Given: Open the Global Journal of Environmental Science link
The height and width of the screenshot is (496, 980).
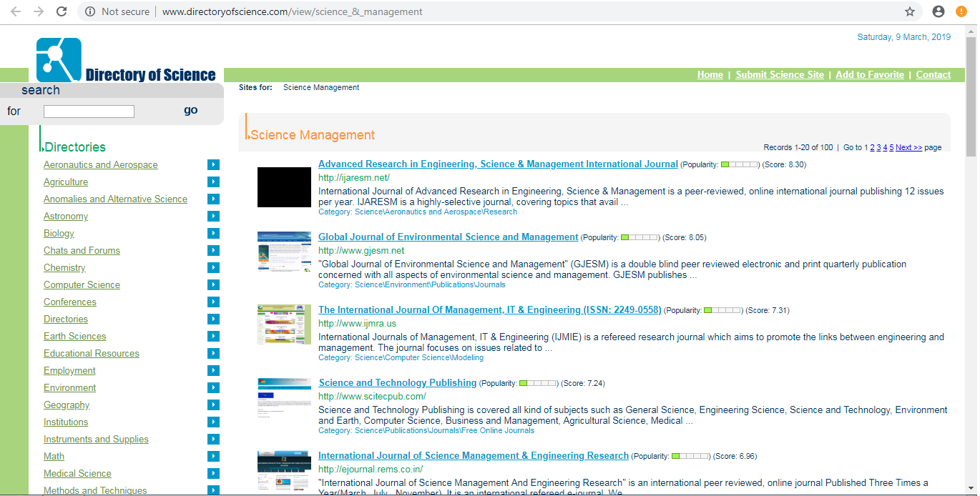Looking at the screenshot, I should (448, 237).
